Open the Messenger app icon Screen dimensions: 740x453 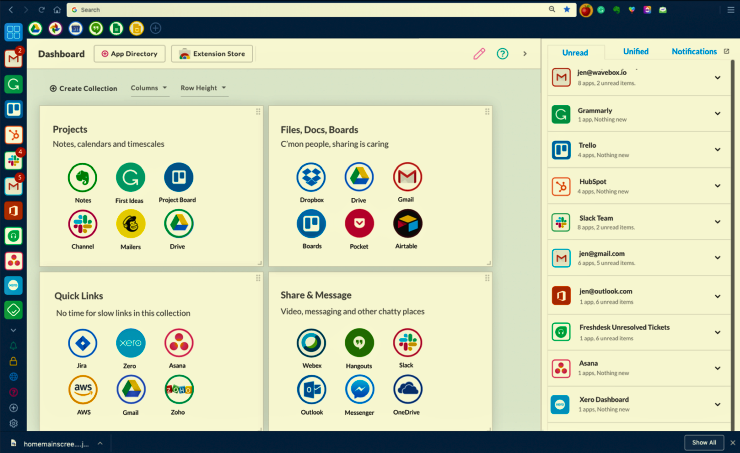click(x=359, y=389)
